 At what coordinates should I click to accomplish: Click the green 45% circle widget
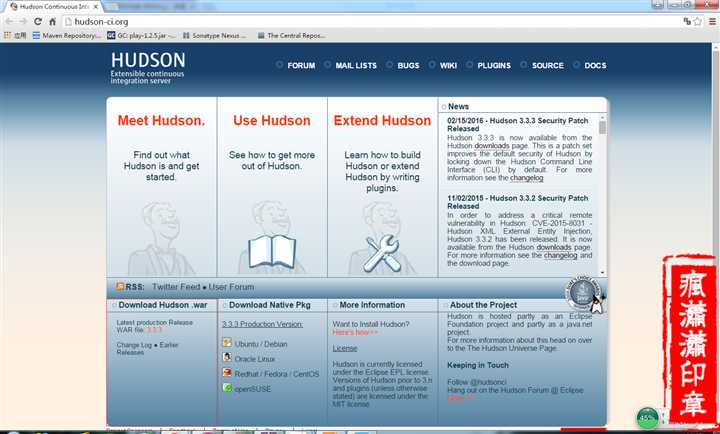[647, 417]
